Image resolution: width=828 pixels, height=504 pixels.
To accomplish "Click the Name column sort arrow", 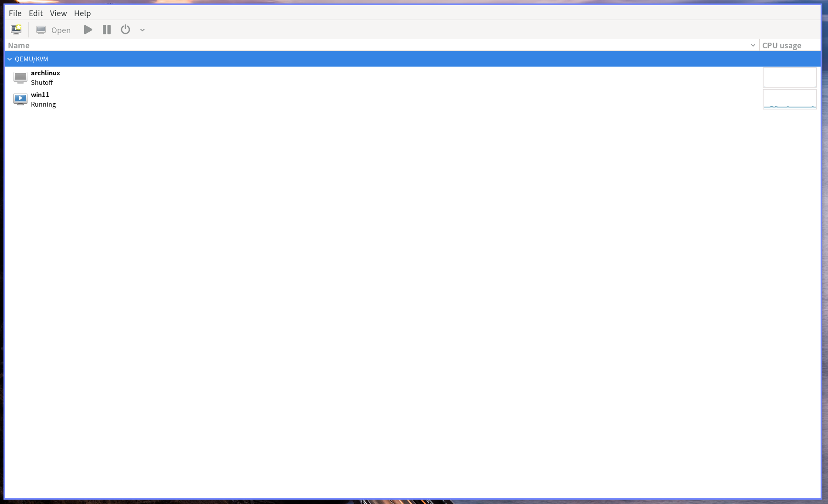I will pyautogui.click(x=753, y=45).
